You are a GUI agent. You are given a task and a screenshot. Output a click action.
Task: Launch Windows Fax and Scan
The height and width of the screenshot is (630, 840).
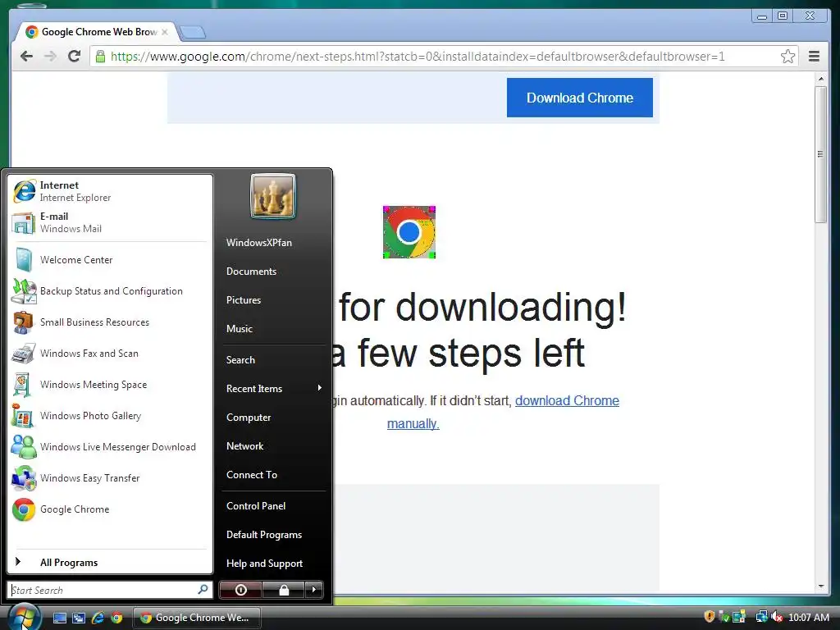[110, 354]
